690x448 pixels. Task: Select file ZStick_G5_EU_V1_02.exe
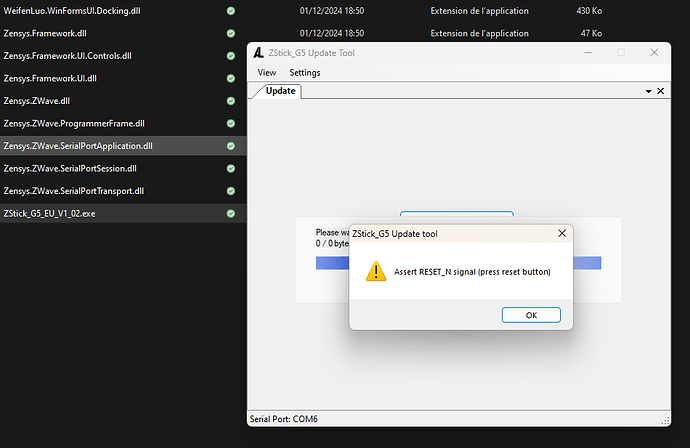(49, 214)
